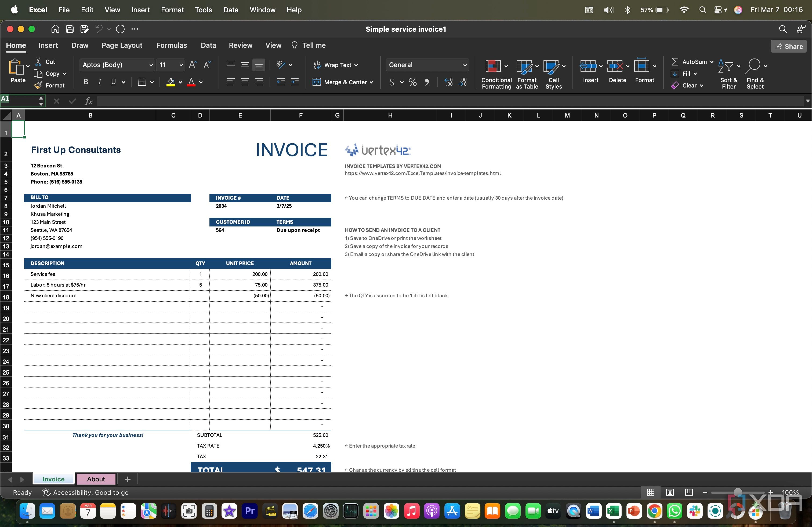812x527 pixels.
Task: Select the About sheet tab
Action: pos(96,479)
